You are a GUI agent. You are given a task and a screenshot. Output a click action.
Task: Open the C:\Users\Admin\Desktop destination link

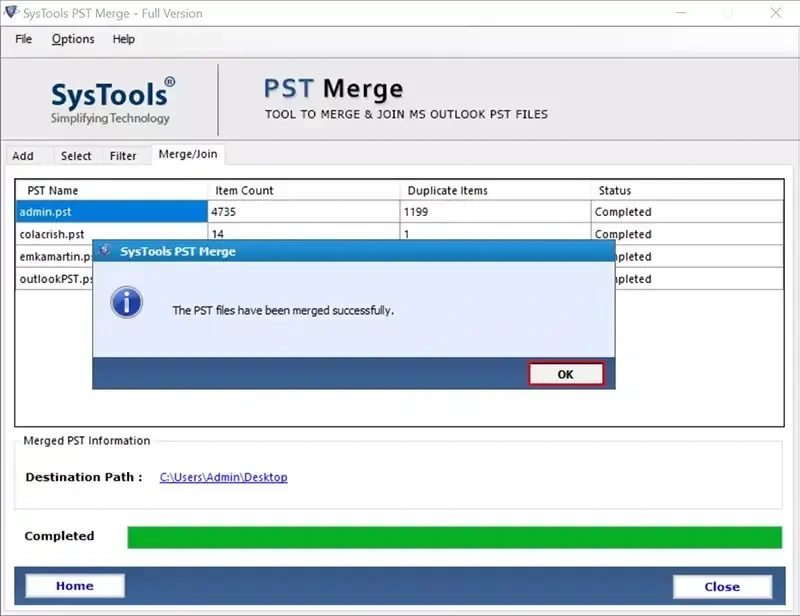click(223, 477)
